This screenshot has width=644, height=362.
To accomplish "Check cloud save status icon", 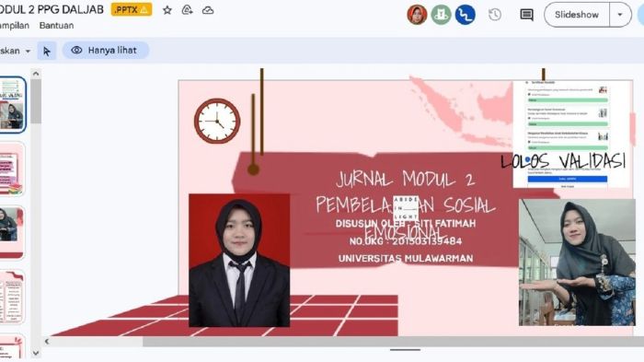I will (208, 10).
